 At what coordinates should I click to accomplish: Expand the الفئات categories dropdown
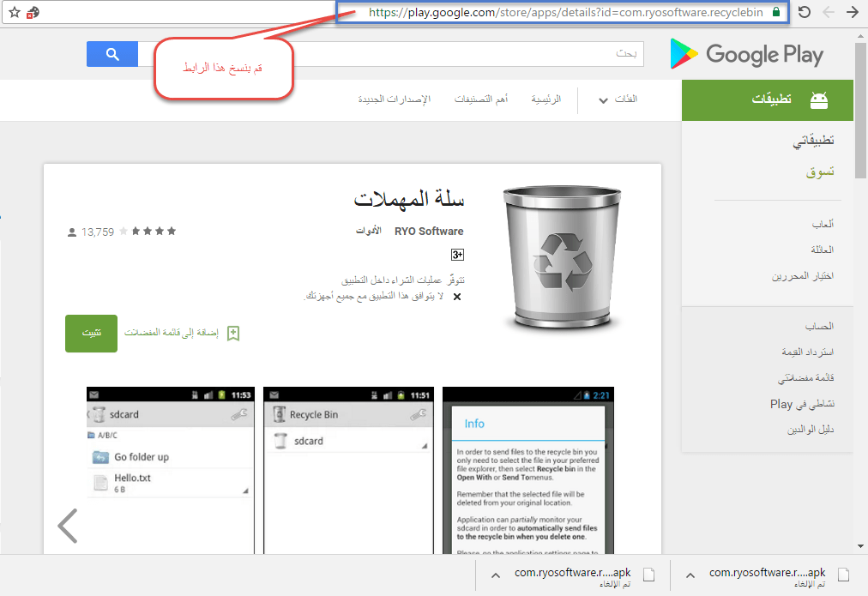coord(618,99)
